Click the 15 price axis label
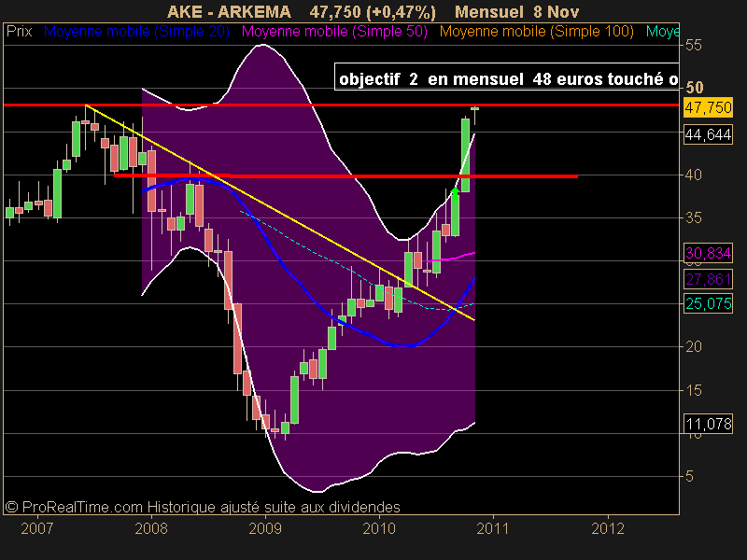The image size is (747, 560). [x=694, y=390]
